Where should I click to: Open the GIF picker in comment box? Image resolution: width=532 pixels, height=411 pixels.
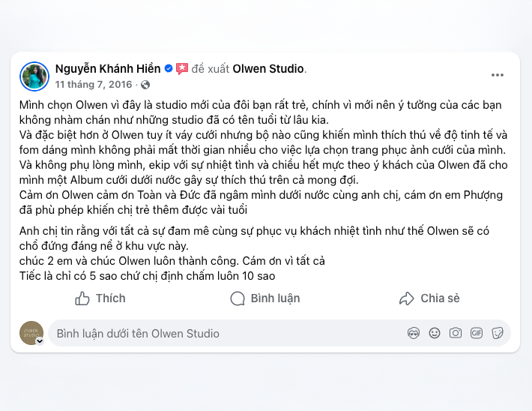tap(476, 333)
